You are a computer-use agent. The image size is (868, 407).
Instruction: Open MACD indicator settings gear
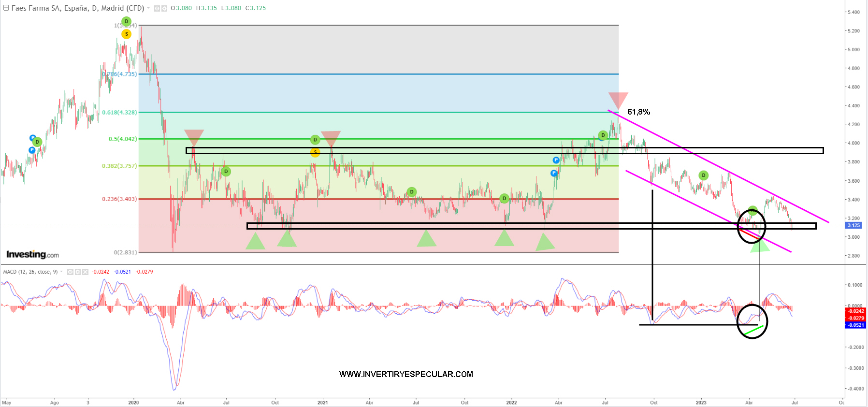pos(78,272)
